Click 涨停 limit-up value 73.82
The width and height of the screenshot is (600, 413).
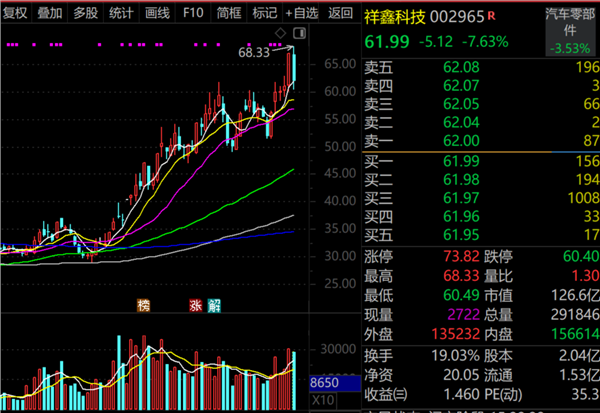(x=461, y=256)
